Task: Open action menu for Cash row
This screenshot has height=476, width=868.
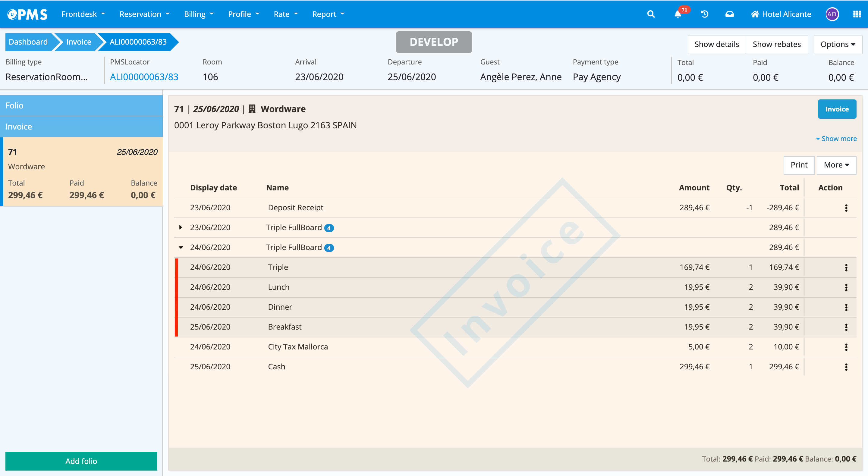Action: click(x=846, y=367)
